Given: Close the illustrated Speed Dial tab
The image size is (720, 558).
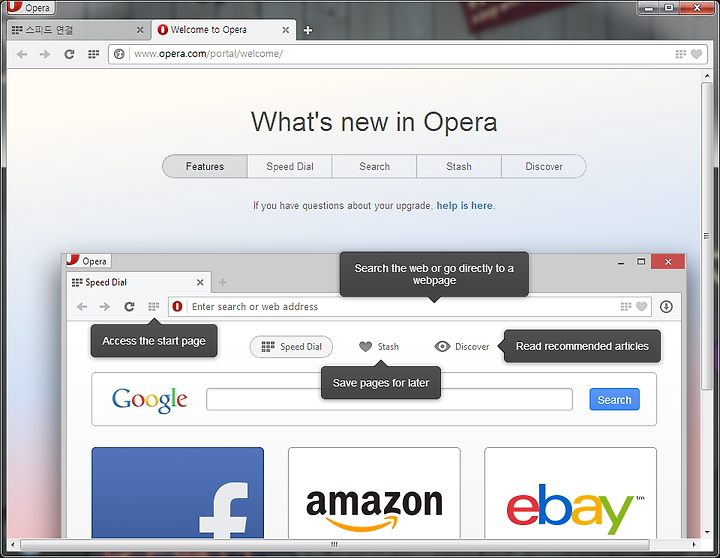Looking at the screenshot, I should (200, 282).
